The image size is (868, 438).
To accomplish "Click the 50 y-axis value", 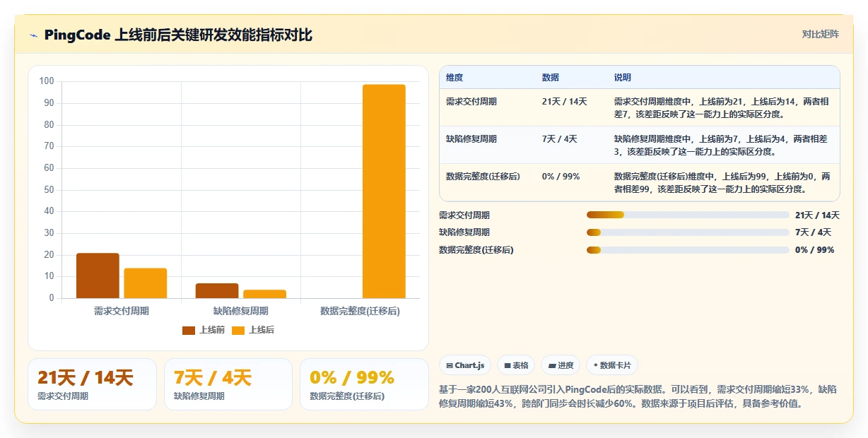I will coord(49,189).
